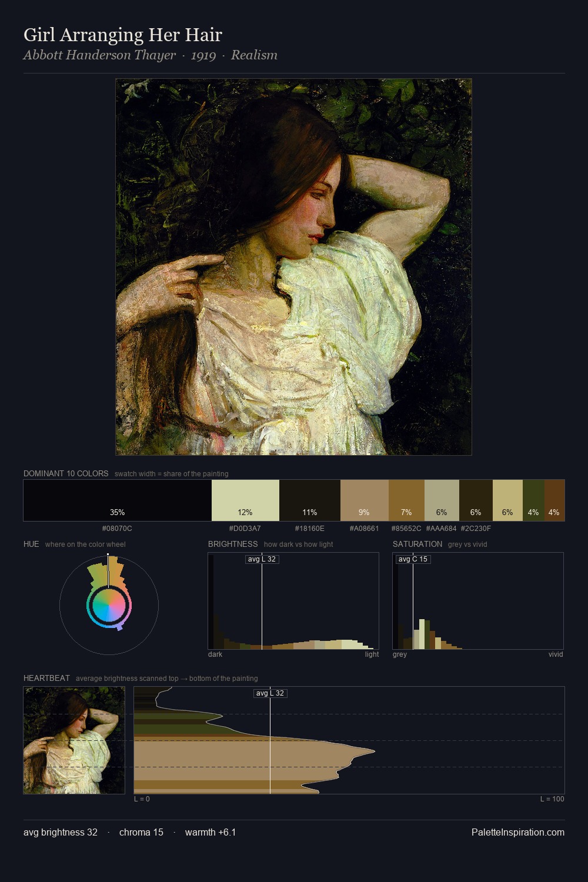
Task: Pick the sandy yellow 6% swatch
Action: (x=507, y=500)
